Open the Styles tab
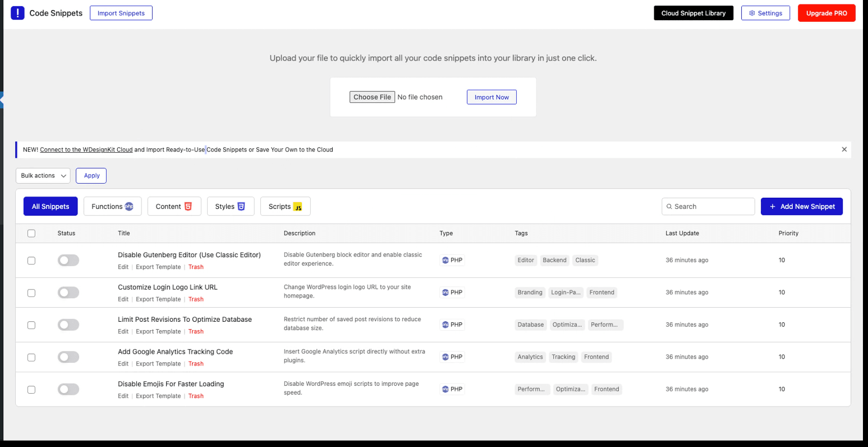 click(x=230, y=206)
